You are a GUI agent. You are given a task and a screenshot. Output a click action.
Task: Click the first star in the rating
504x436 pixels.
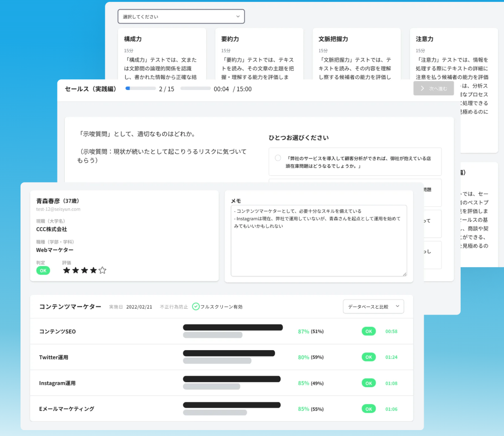point(67,270)
